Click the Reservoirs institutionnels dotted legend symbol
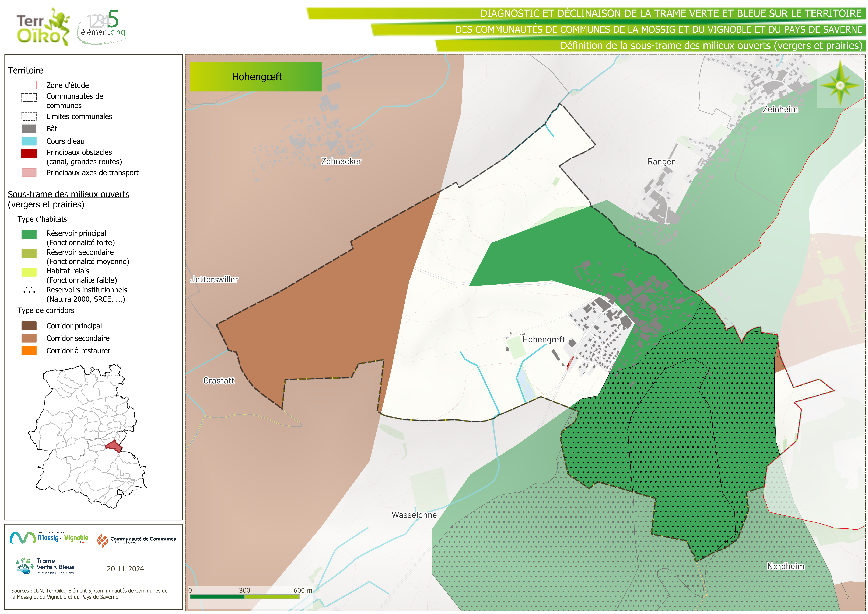This screenshot has width=868, height=614. click(29, 291)
